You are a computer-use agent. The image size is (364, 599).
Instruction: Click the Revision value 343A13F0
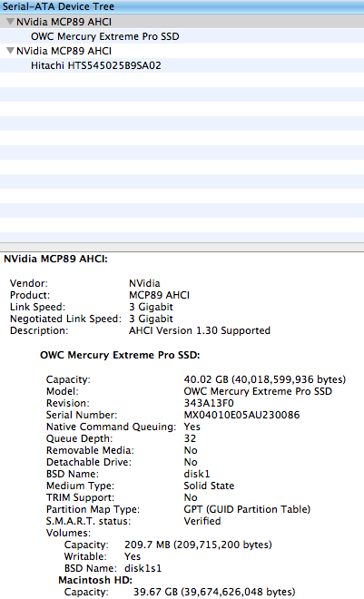coord(209,403)
